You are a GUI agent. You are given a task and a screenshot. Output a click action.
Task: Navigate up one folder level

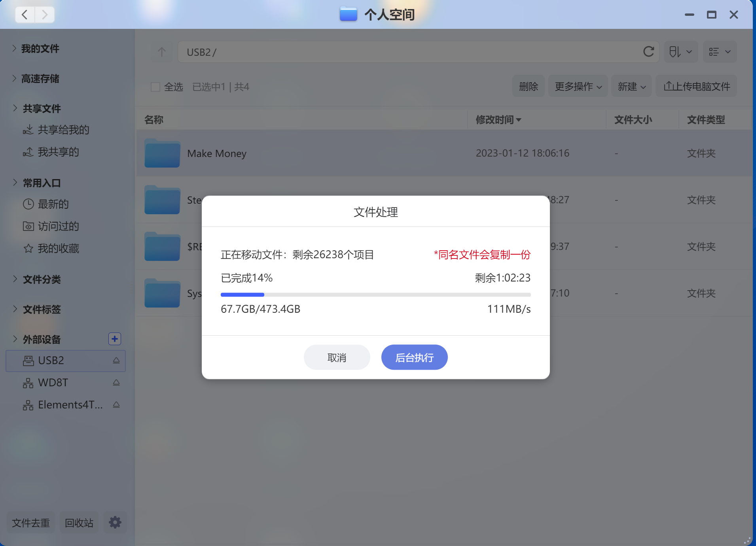click(x=162, y=52)
